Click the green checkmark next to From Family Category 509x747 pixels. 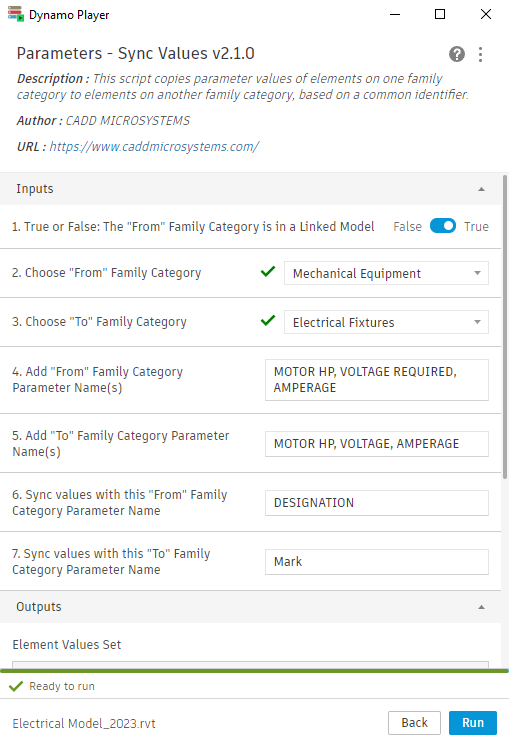point(268,272)
